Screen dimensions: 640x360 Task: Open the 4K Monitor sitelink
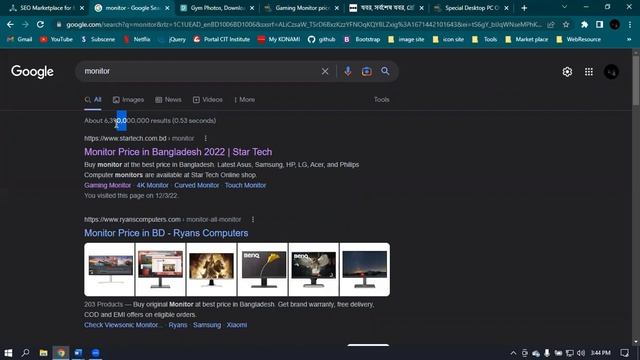point(152,185)
